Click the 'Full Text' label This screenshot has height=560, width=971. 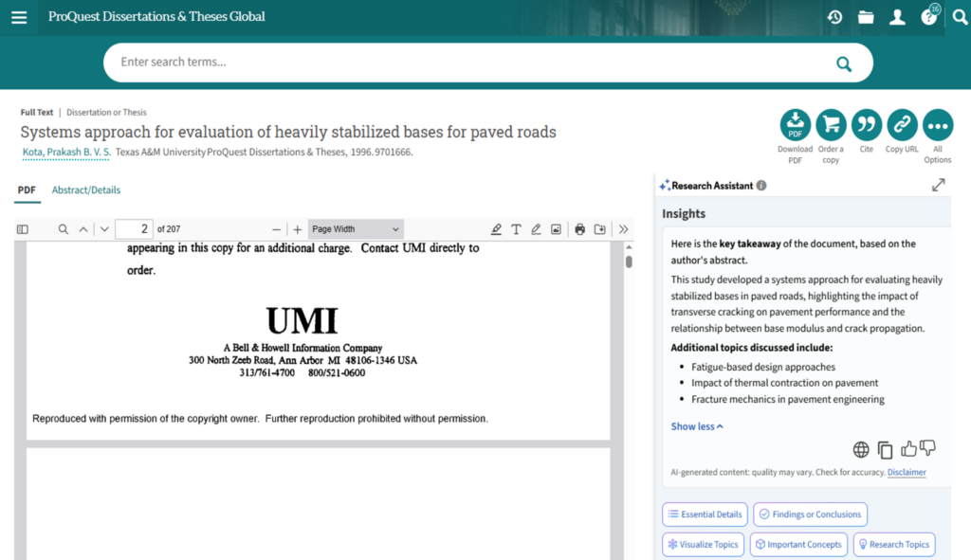point(37,113)
